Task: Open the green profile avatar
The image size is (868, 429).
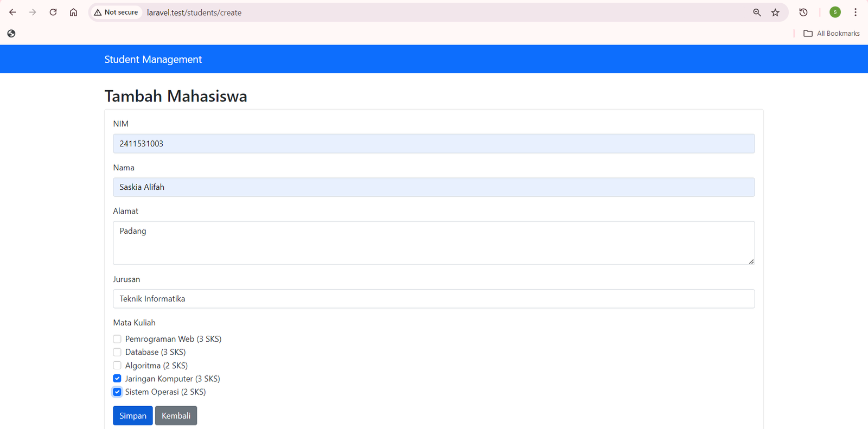Action: coord(835,12)
